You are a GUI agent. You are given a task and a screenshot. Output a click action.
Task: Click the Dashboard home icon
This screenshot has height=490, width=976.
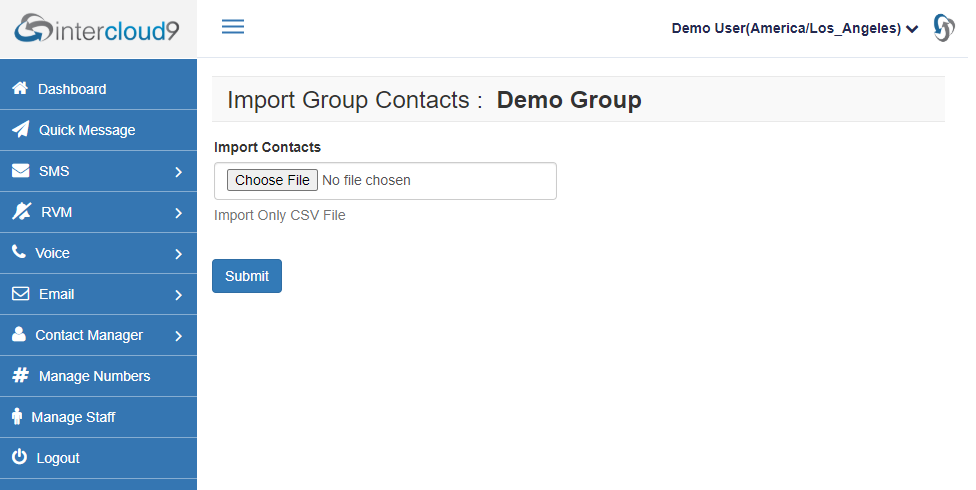tap(20, 88)
